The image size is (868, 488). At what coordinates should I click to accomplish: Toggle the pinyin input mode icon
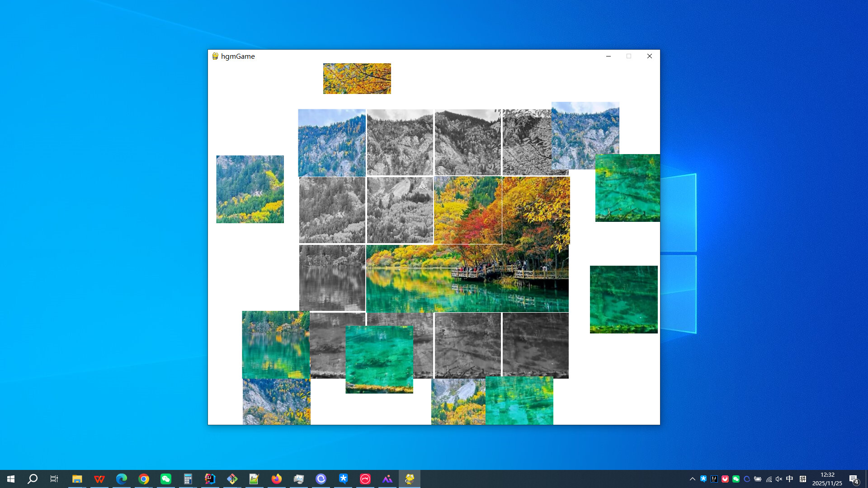(803, 479)
